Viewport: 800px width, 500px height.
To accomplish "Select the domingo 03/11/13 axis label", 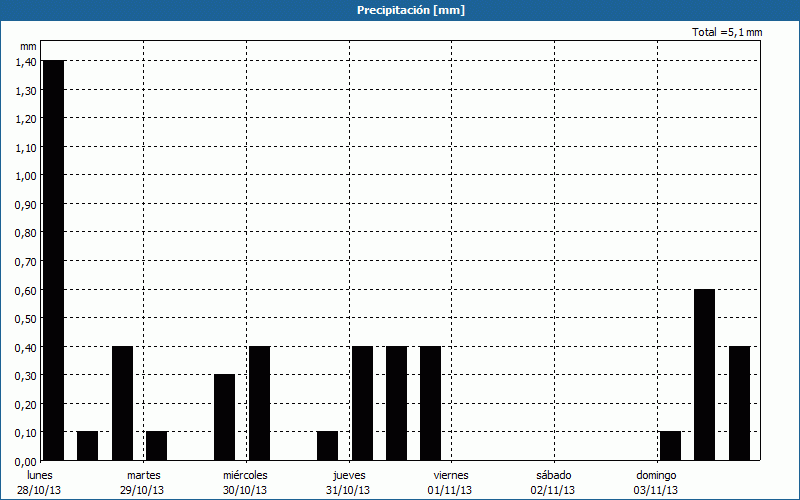I will tap(656, 483).
